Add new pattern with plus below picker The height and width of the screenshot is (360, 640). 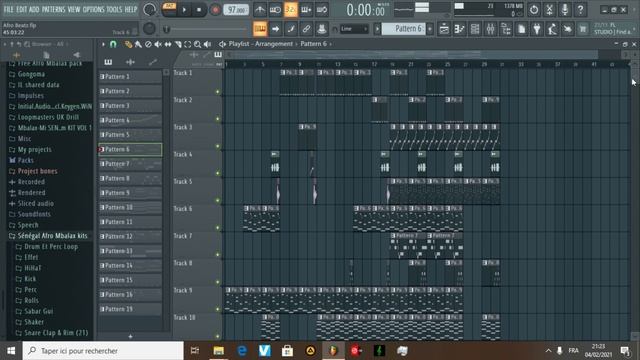[130, 336]
